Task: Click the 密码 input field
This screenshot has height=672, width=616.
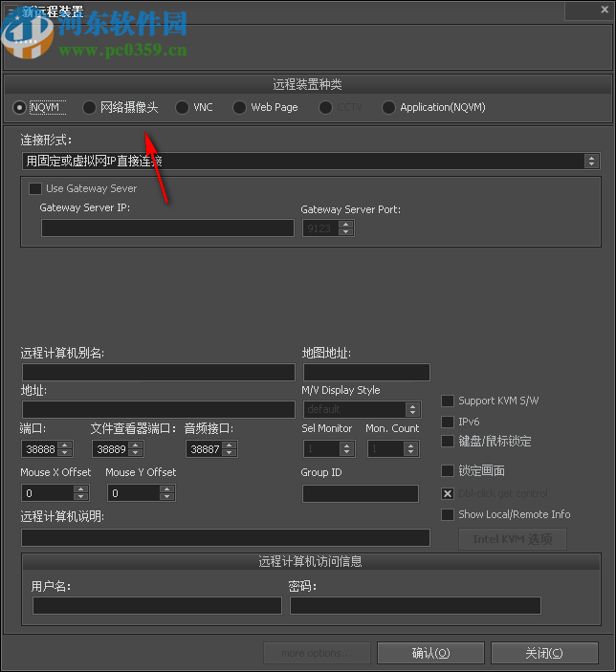Action: tap(416, 606)
